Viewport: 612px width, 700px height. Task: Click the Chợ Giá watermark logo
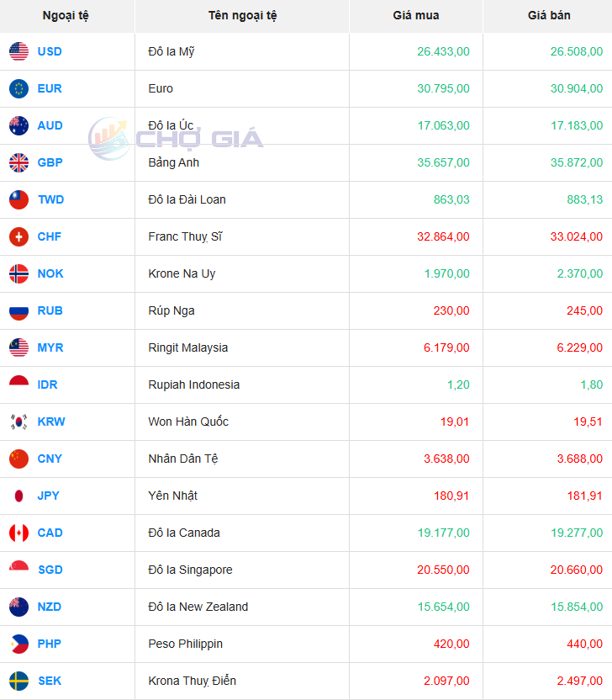(177, 138)
